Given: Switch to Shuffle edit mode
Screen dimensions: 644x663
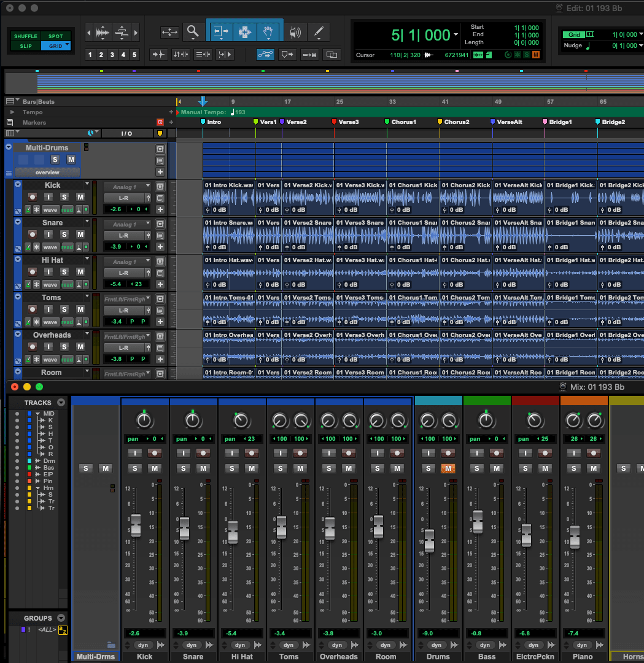Looking at the screenshot, I should pos(25,36).
